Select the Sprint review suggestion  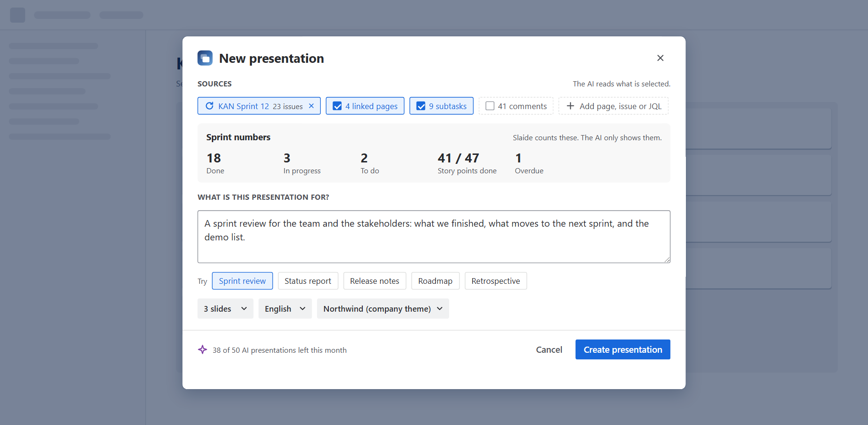242,281
